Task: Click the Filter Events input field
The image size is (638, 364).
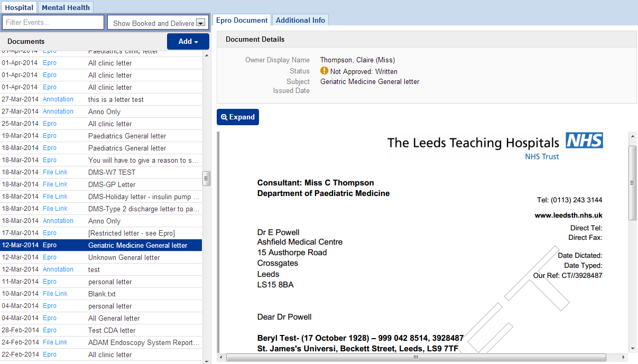Action: (x=53, y=23)
